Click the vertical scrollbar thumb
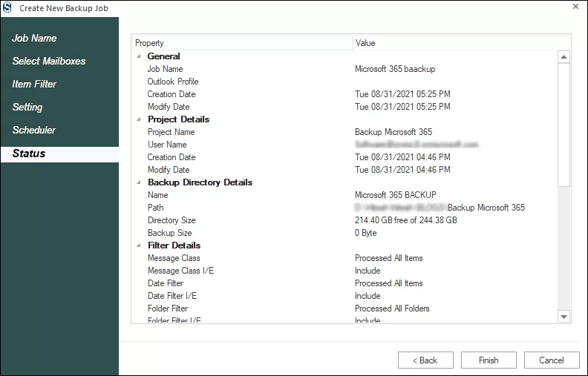588x376 pixels. click(563, 125)
